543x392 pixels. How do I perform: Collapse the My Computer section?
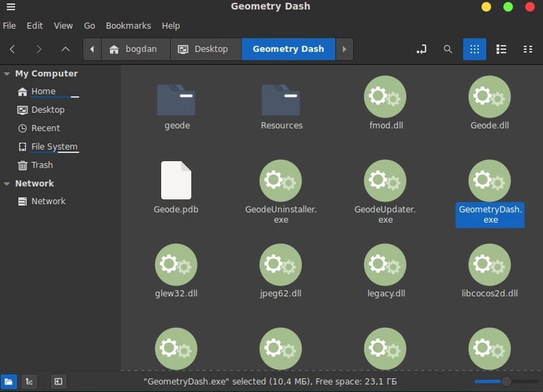(x=6, y=74)
